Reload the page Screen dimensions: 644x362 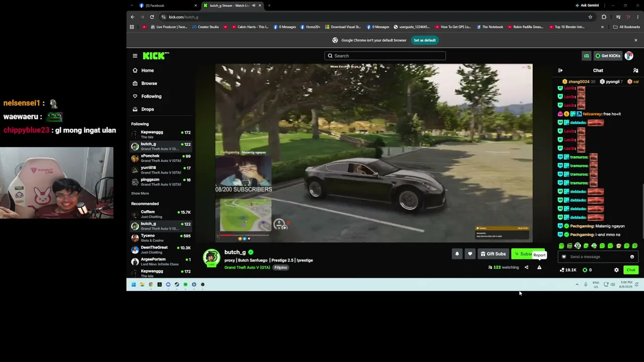[152, 17]
